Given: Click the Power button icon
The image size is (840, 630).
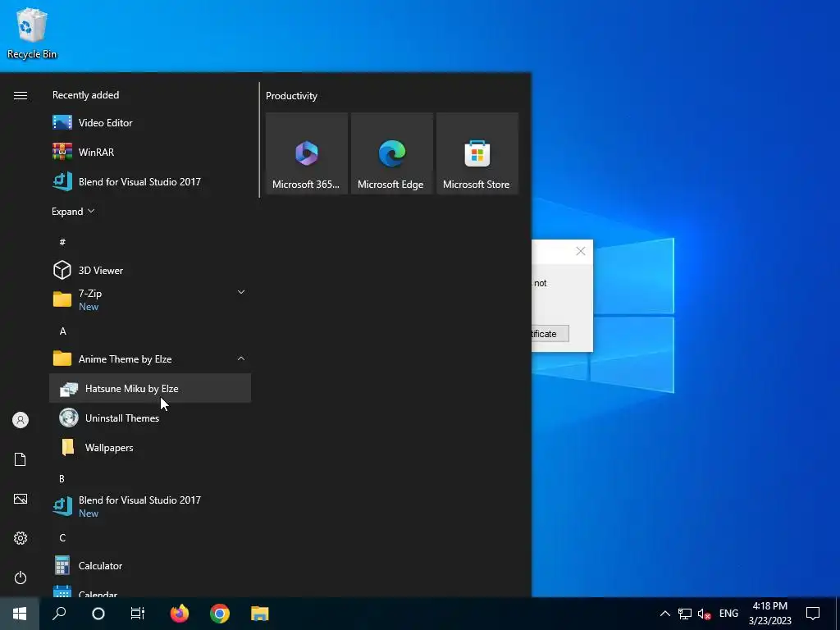Looking at the screenshot, I should tap(21, 577).
